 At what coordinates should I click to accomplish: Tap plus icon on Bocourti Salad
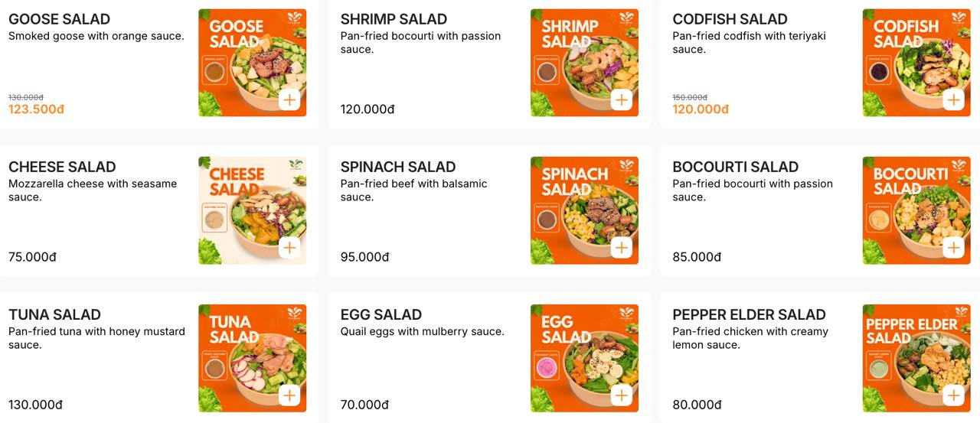pos(953,247)
